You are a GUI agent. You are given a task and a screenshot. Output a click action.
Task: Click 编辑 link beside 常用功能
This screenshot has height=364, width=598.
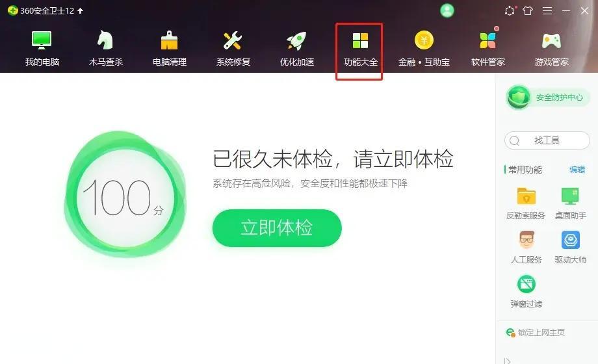pos(577,170)
